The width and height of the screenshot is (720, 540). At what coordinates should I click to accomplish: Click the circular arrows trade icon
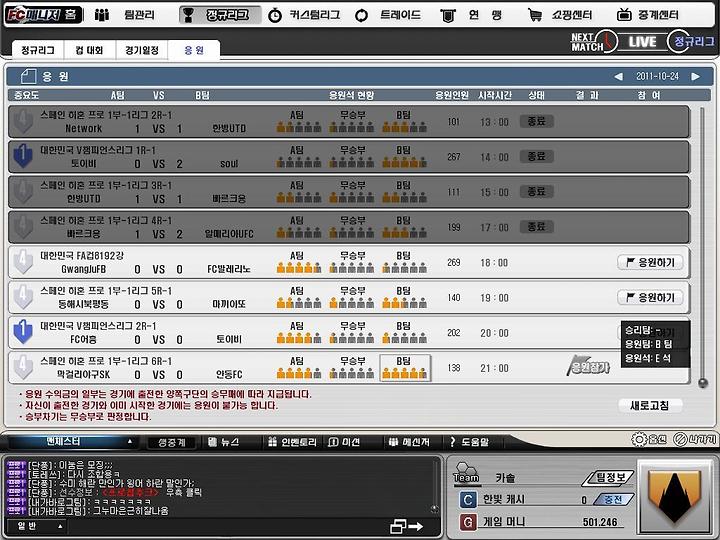click(x=361, y=16)
